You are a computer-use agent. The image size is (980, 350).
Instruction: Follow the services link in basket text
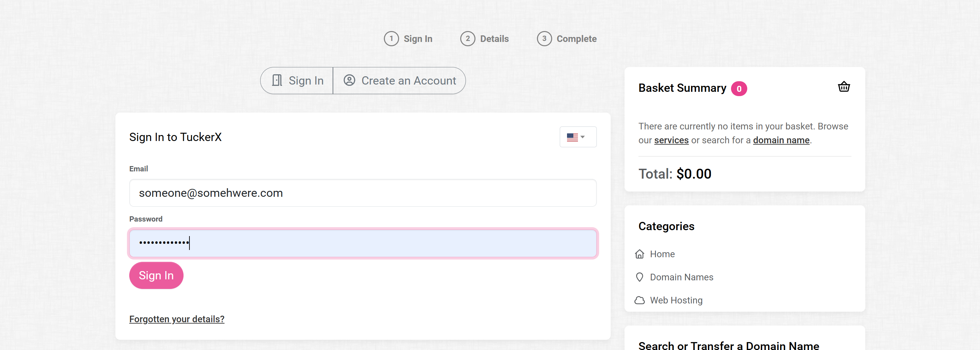(671, 141)
